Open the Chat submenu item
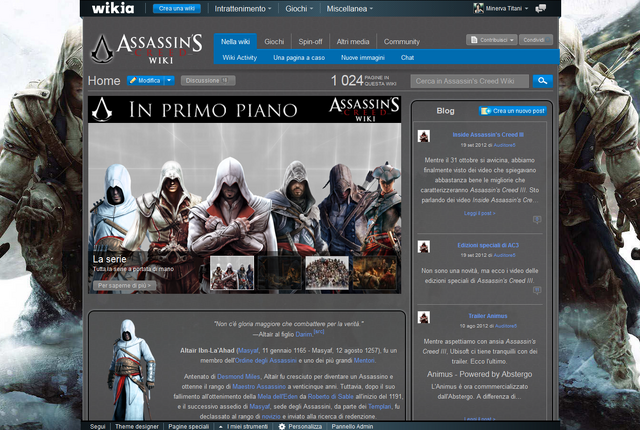 [x=407, y=58]
